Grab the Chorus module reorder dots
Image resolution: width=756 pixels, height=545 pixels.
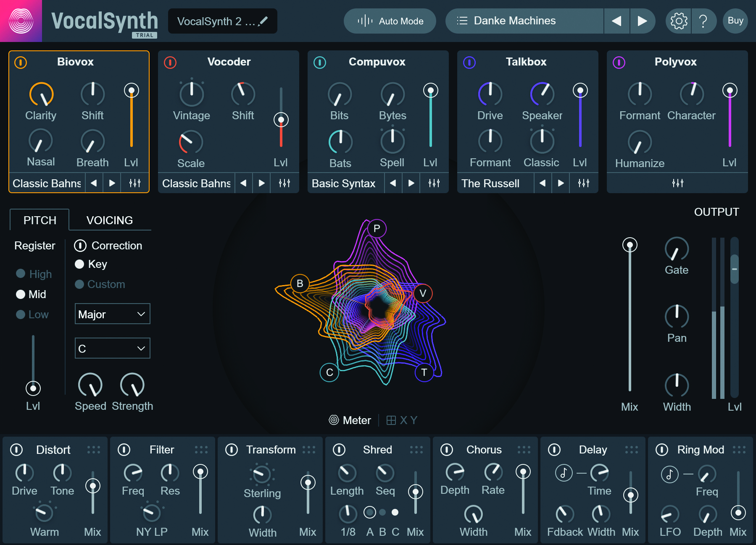point(524,450)
